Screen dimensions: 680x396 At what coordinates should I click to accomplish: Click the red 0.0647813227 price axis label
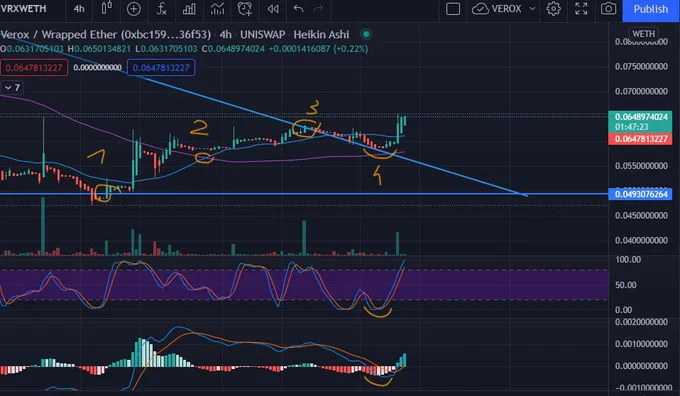(x=641, y=139)
